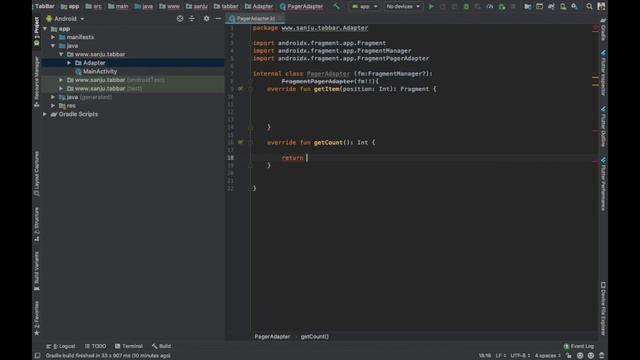640x360 pixels.
Task: Click the read-only lock icon in status bar
Action: [569, 356]
